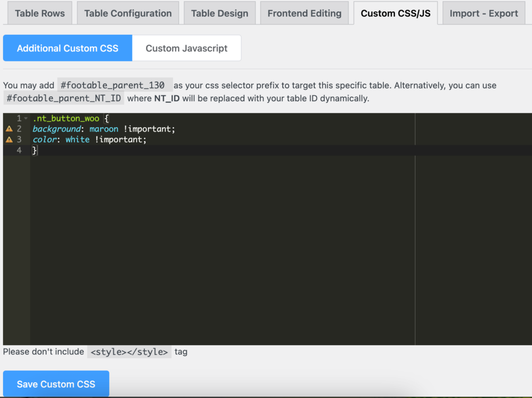The height and width of the screenshot is (398, 532).
Task: Open the Table Design tab
Action: (x=220, y=13)
